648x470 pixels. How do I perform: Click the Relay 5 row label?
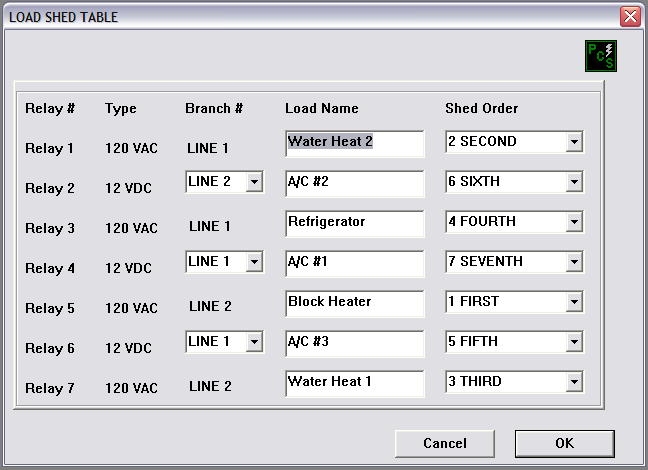tap(50, 308)
